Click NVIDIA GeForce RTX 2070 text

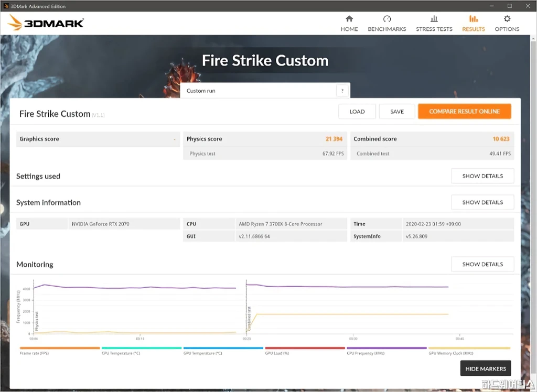coord(100,224)
